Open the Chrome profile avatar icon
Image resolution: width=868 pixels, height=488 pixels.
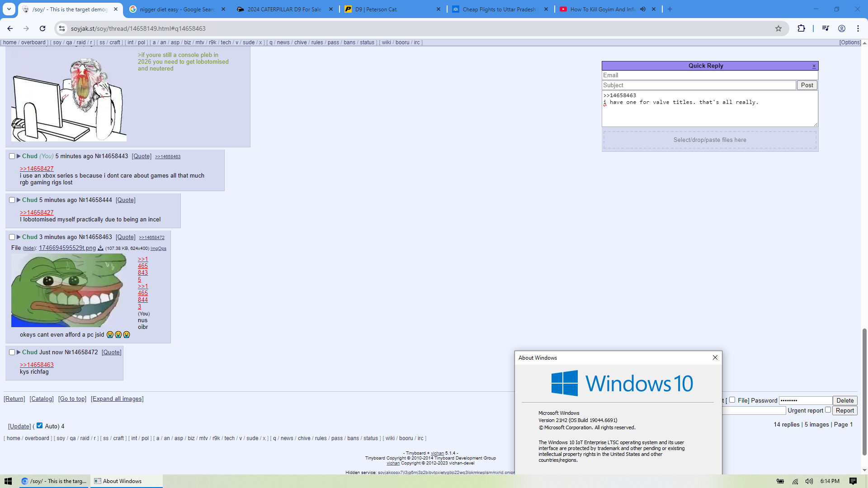842,28
